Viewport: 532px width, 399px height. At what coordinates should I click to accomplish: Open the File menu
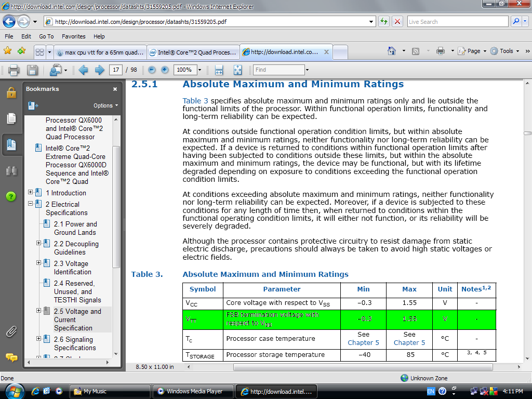coord(9,36)
